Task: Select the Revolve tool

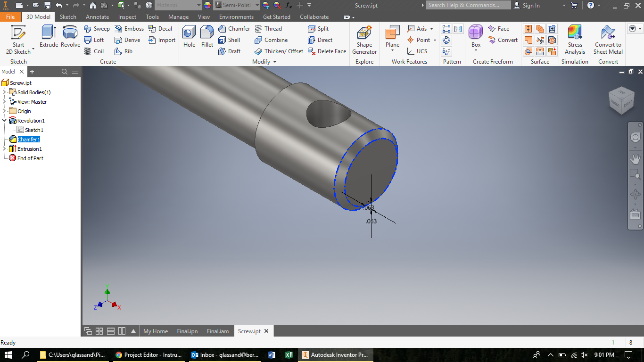Action: tap(70, 37)
